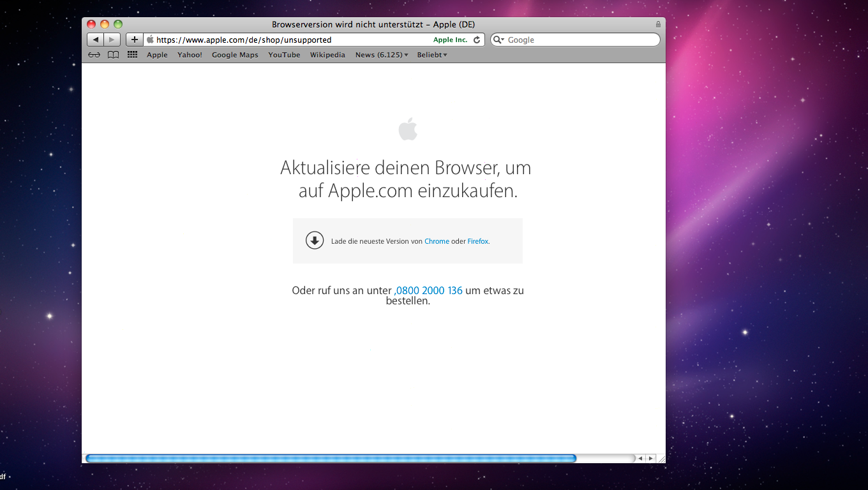Minimize Safari with the yellow button
This screenshot has width=868, height=490.
(105, 24)
